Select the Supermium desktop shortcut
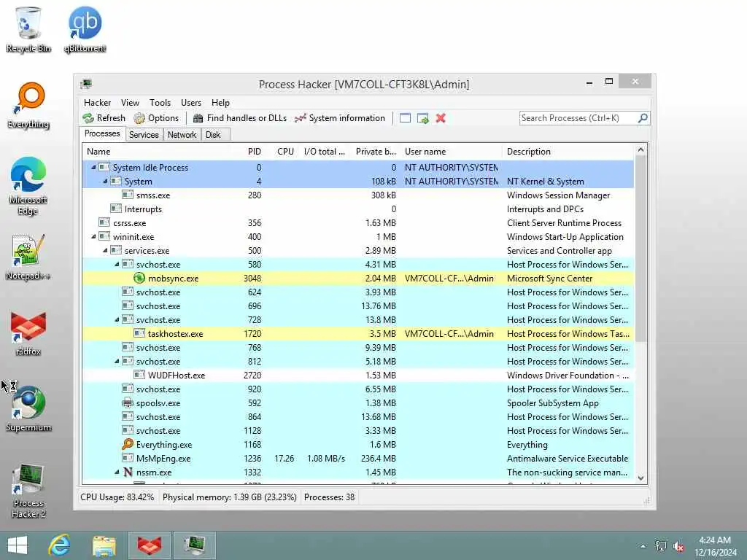The image size is (747, 560). pyautogui.click(x=28, y=409)
